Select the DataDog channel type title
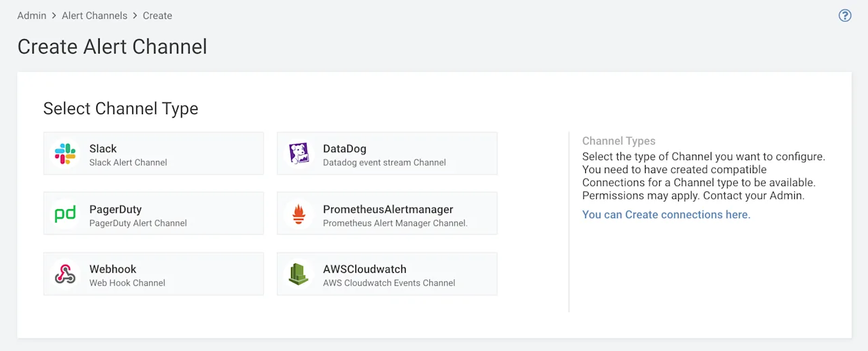The height and width of the screenshot is (351, 868). click(344, 149)
